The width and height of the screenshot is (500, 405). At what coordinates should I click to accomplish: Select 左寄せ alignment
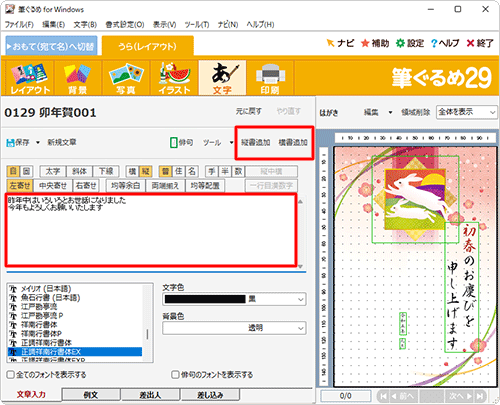pyautogui.click(x=20, y=186)
